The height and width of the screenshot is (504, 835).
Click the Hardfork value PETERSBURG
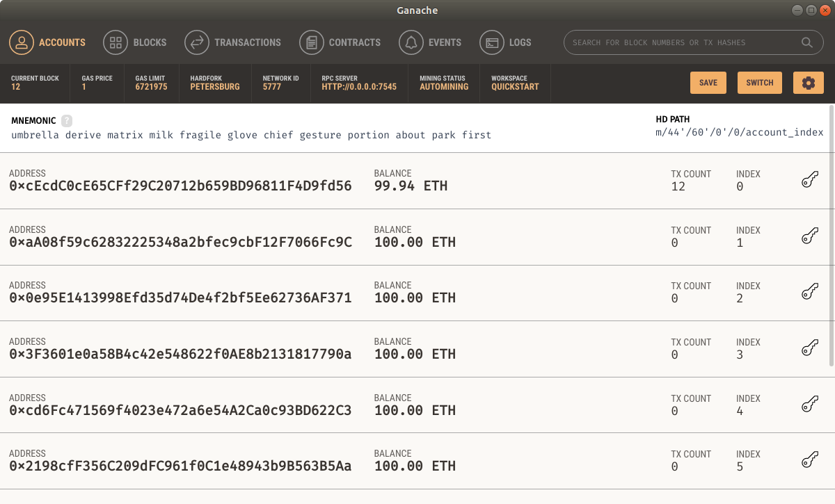tap(215, 87)
